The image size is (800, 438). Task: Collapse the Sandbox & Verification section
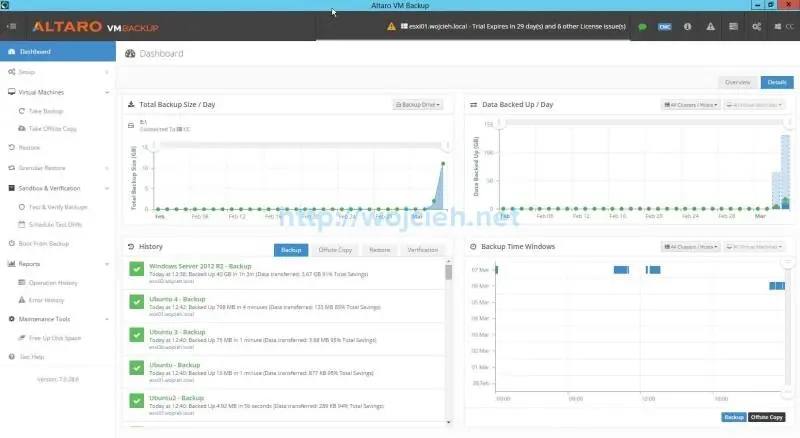point(58,188)
